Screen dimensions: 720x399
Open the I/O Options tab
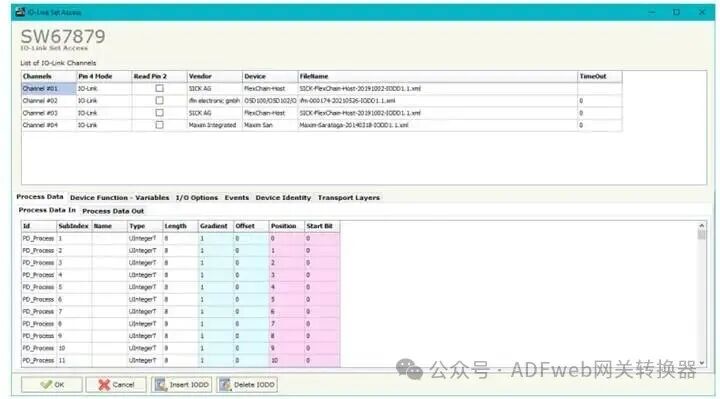tap(197, 198)
